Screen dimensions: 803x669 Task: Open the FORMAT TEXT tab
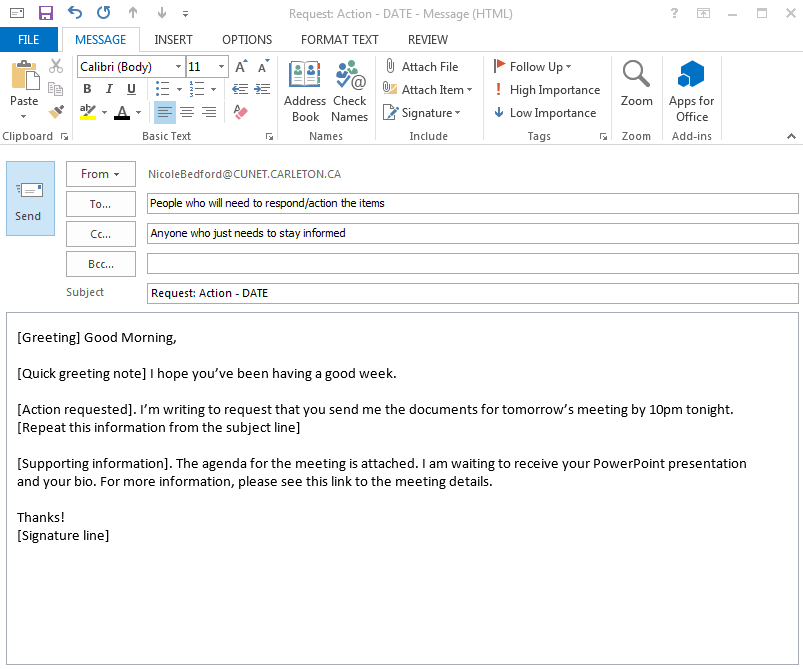[x=340, y=40]
